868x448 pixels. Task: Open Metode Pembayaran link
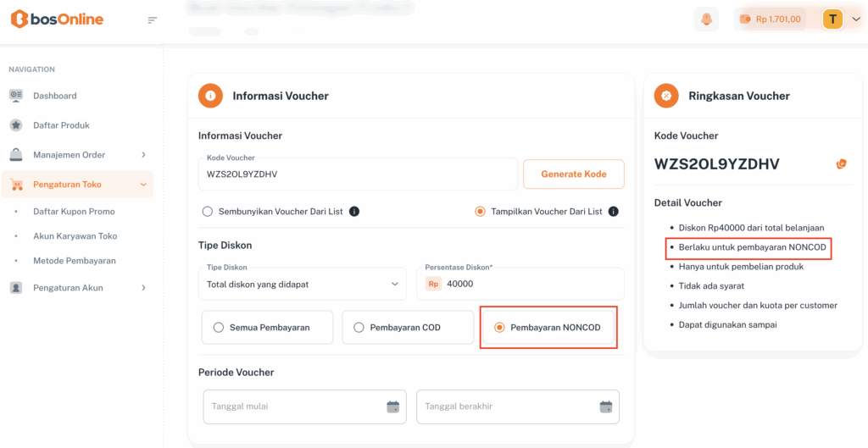click(75, 261)
